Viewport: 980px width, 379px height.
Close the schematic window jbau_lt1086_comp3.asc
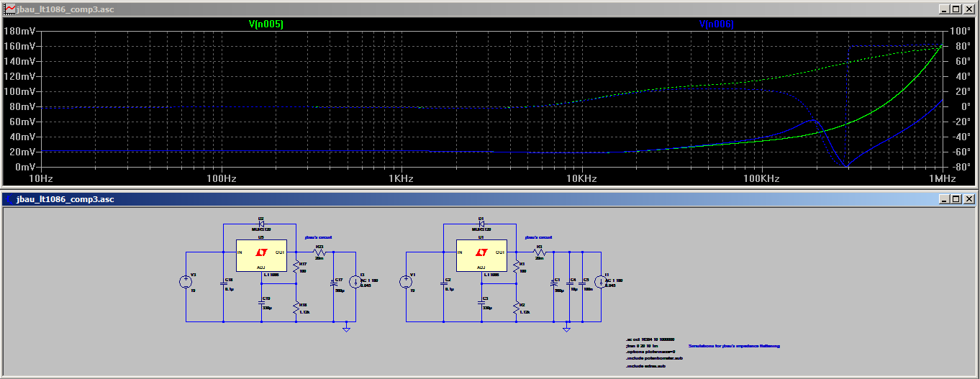[x=969, y=199]
